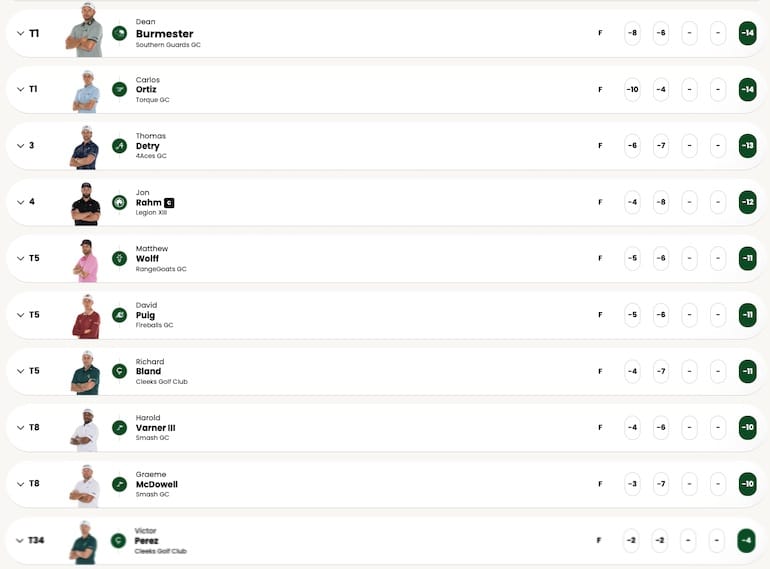Viewport: 770px width, 569px height.
Task: Click Ortiz's round one score -10
Action: 632,89
